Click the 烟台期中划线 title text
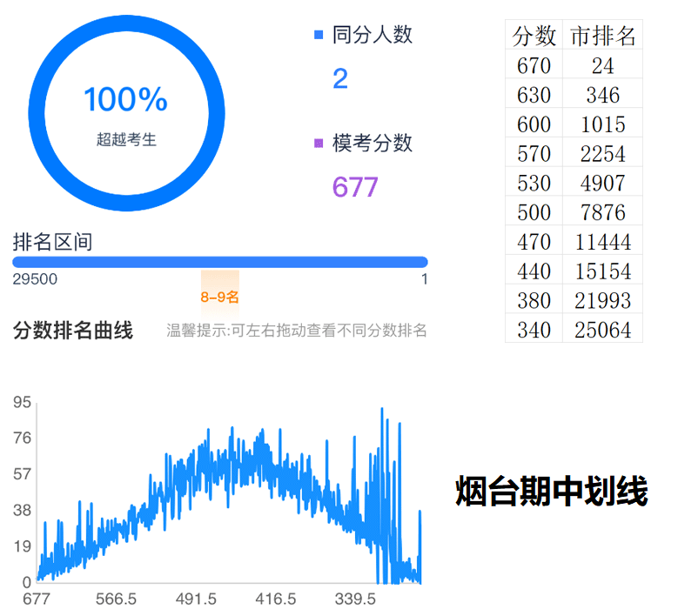This screenshot has height=616, width=678. pyautogui.click(x=552, y=492)
